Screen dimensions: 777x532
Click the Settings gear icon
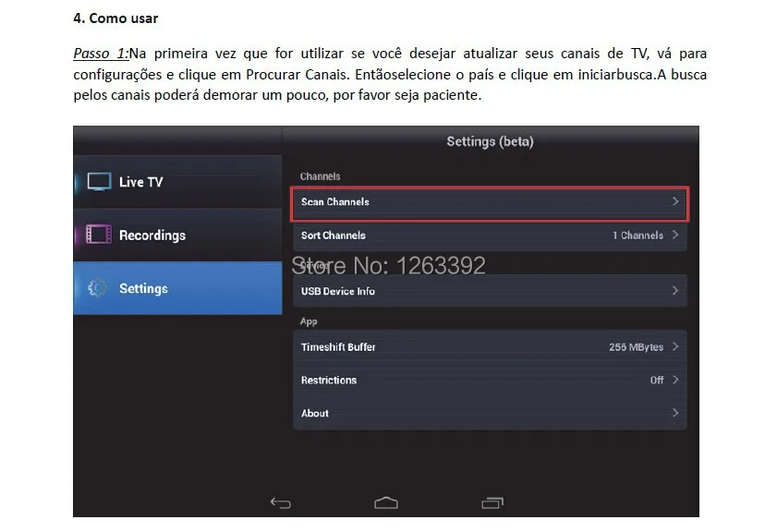(x=97, y=288)
